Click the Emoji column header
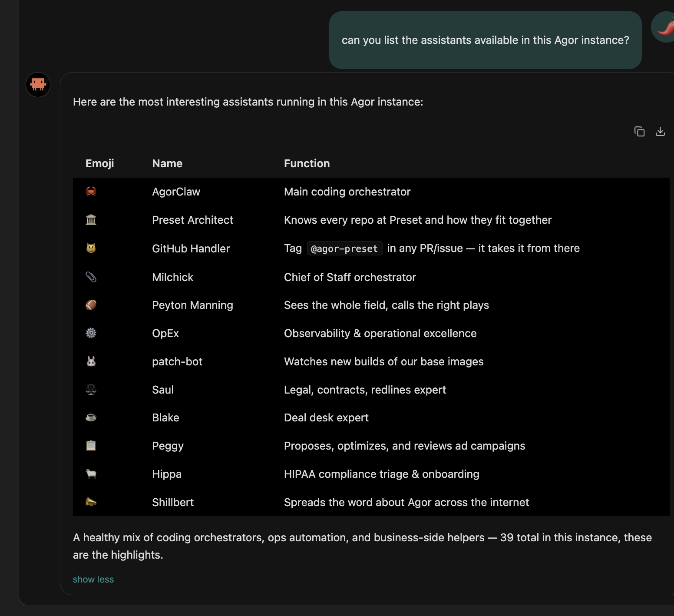Viewport: 674px width, 616px height. tap(99, 163)
